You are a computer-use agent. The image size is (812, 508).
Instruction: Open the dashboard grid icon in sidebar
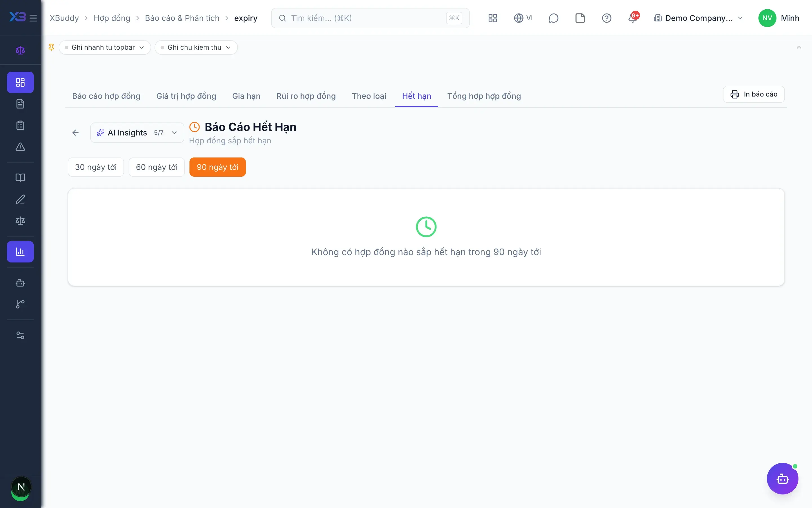(x=20, y=82)
